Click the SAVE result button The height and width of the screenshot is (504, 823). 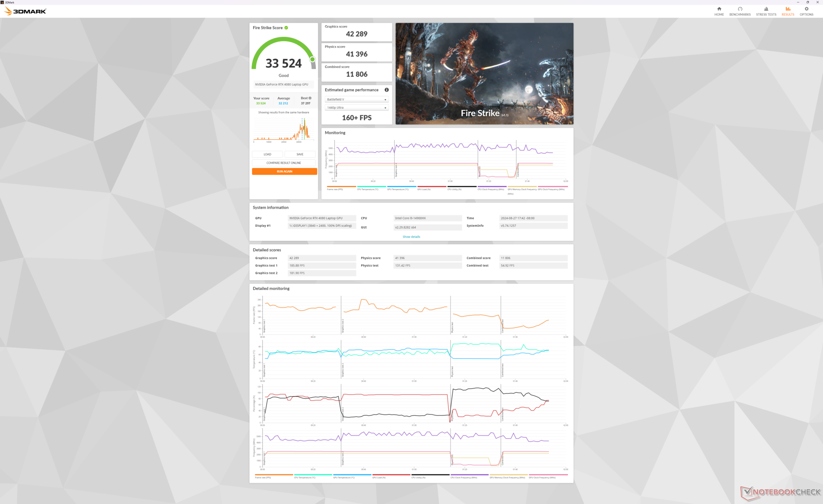pyautogui.click(x=300, y=154)
